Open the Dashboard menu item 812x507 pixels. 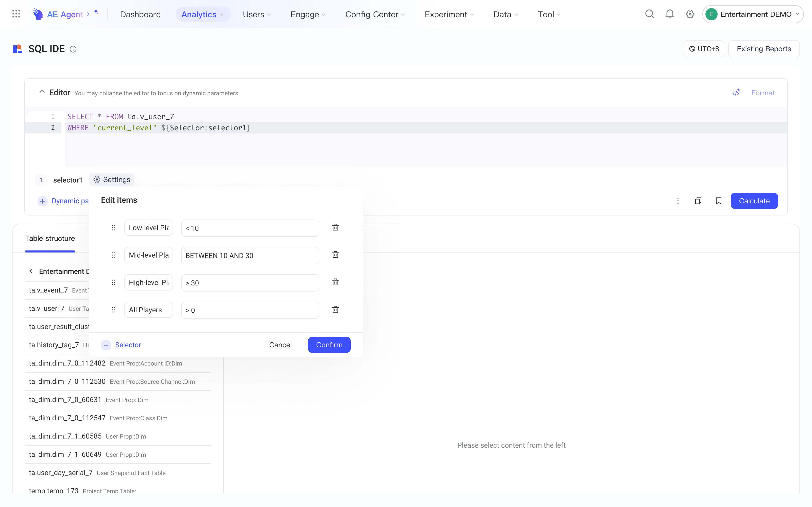(140, 14)
